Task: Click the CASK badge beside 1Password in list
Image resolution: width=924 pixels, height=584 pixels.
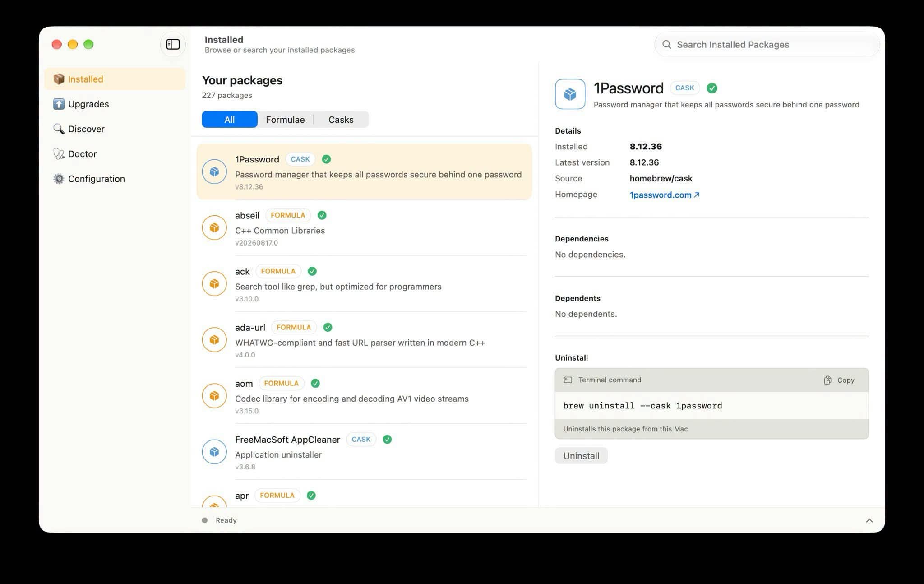Action: [300, 159]
